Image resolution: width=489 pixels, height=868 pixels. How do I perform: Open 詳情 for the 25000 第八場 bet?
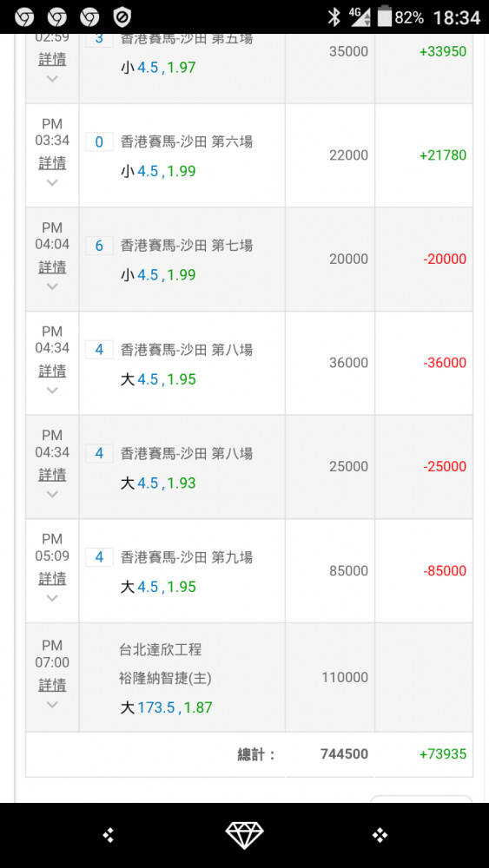[x=52, y=475]
